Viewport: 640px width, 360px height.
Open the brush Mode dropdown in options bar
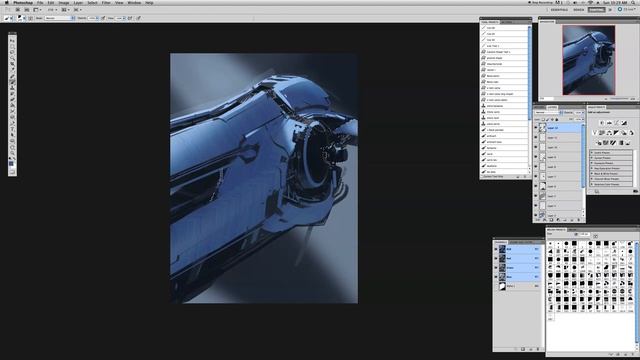pos(60,18)
